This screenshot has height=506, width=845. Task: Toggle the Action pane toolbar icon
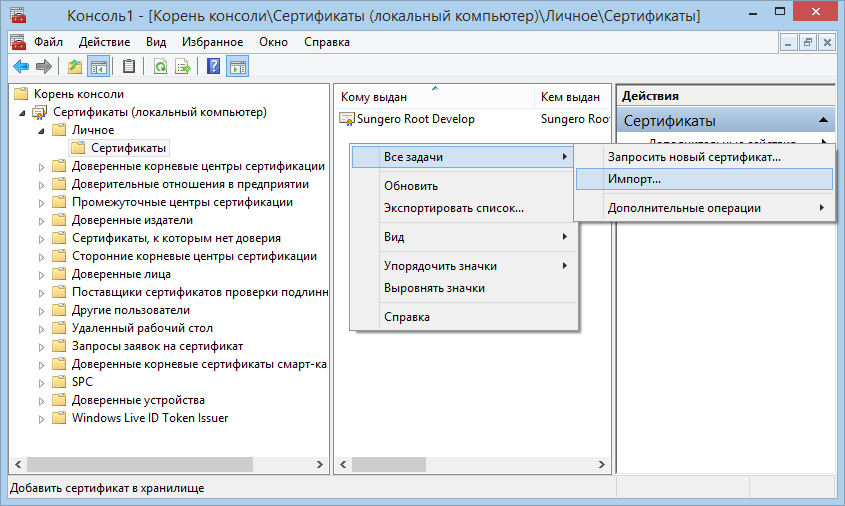238,67
